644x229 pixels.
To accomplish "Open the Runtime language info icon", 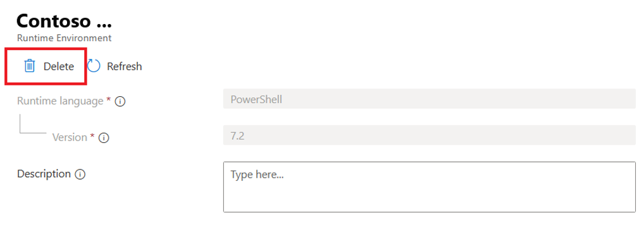I will click(x=120, y=101).
